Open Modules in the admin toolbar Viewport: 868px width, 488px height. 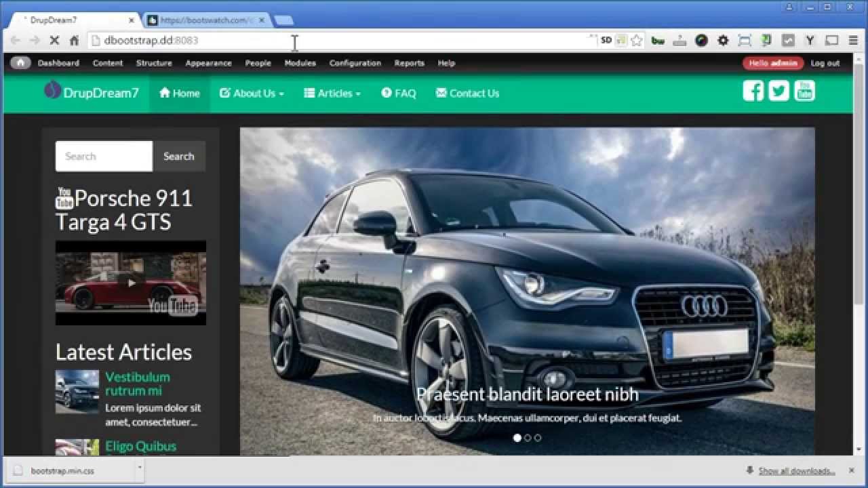(x=300, y=63)
